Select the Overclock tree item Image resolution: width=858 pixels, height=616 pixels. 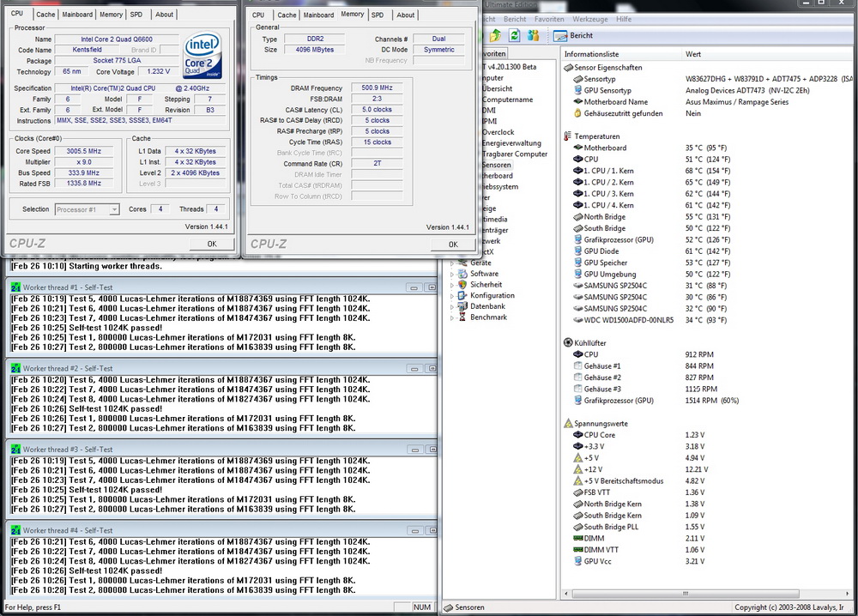click(x=498, y=132)
